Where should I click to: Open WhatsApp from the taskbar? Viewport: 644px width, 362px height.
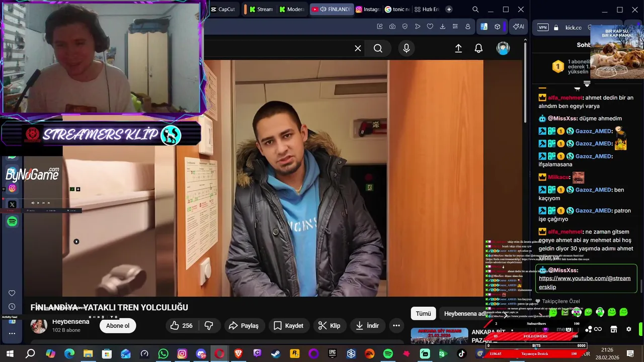pyautogui.click(x=163, y=354)
